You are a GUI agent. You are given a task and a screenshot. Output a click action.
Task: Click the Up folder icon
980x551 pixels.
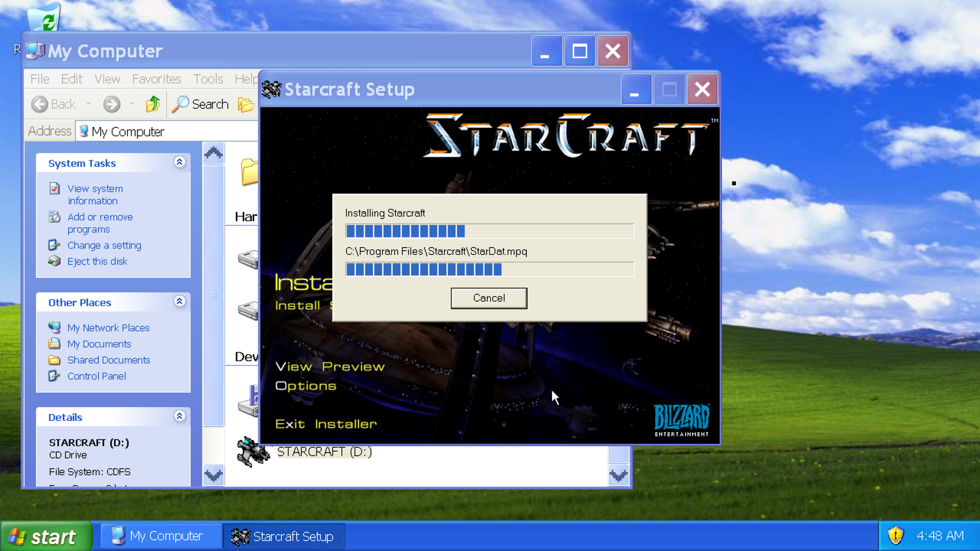coord(153,104)
